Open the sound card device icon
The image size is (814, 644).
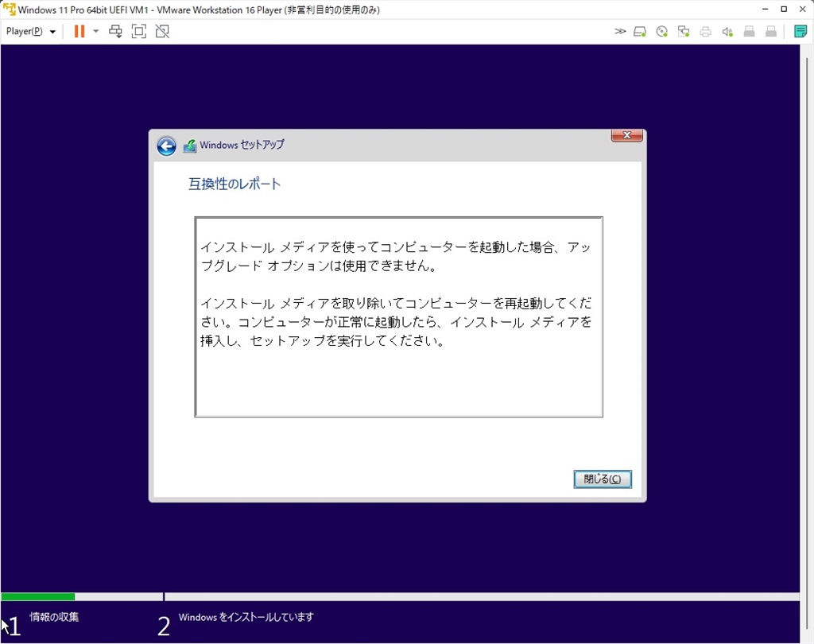coord(727,32)
